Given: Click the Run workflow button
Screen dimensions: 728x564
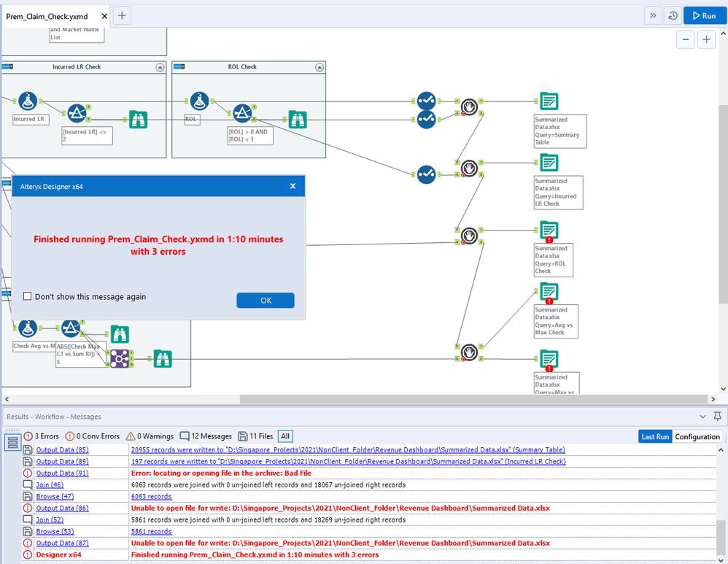Looking at the screenshot, I should (x=705, y=16).
